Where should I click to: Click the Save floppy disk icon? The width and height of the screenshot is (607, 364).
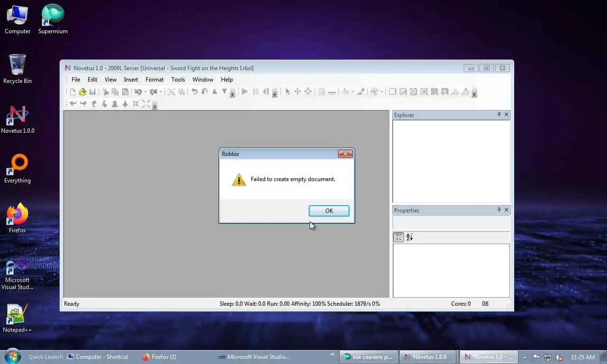[92, 92]
